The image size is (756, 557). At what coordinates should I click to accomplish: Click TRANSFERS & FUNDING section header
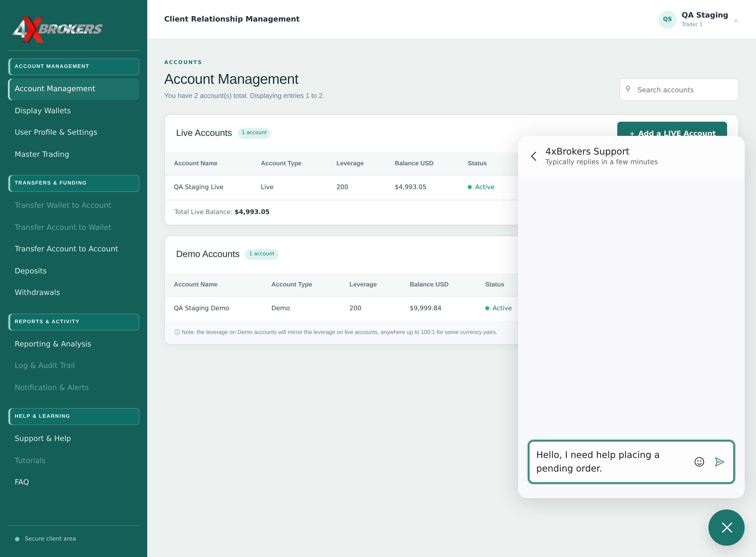coord(74,183)
